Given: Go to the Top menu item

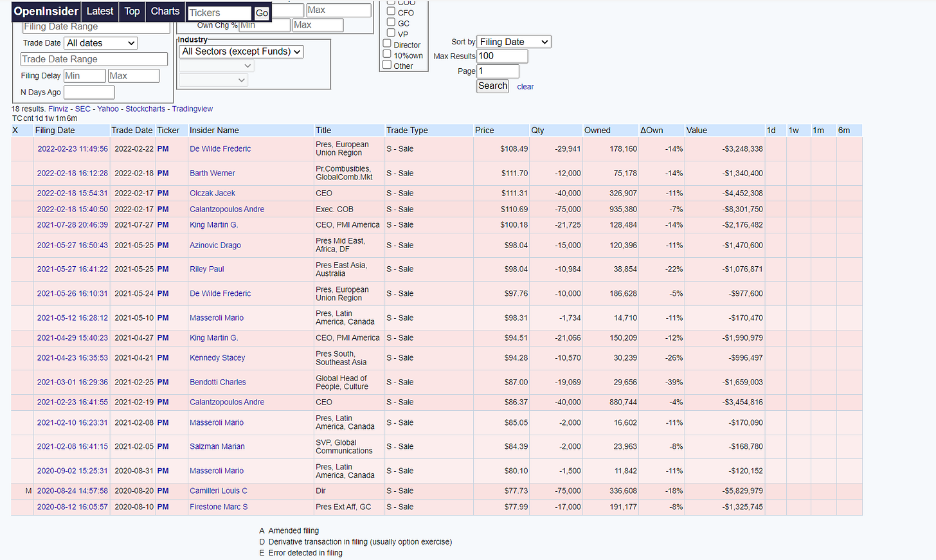Looking at the screenshot, I should pos(132,11).
